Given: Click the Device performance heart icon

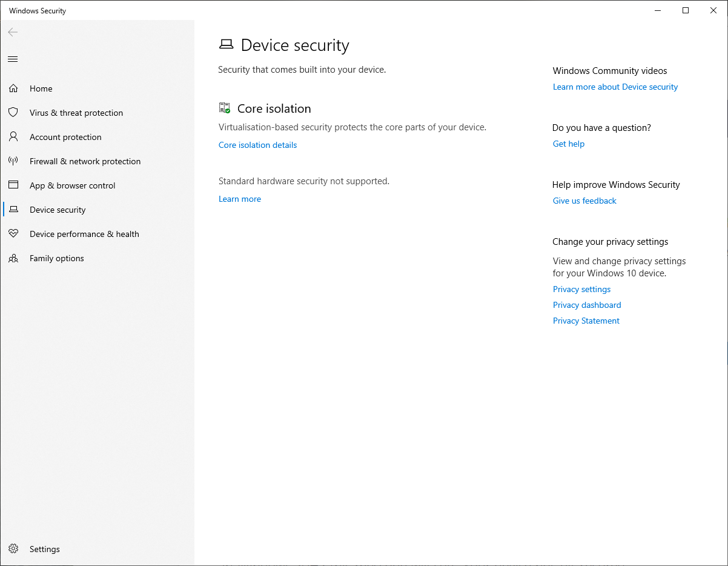Looking at the screenshot, I should pos(13,234).
